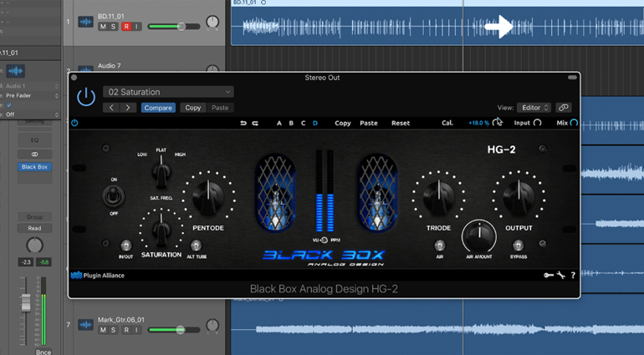This screenshot has height=355, width=644.
Task: Toggle the IN/OUT switch
Action: tap(125, 246)
